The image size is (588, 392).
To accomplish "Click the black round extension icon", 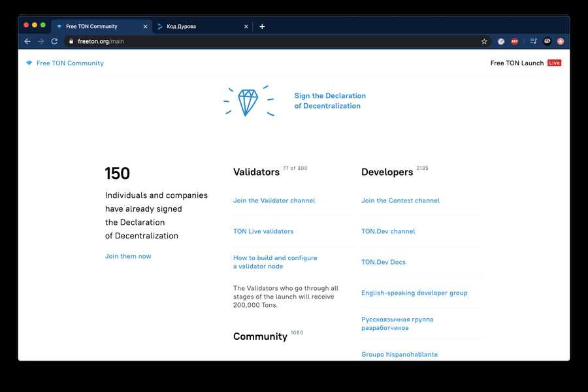I will point(547,41).
